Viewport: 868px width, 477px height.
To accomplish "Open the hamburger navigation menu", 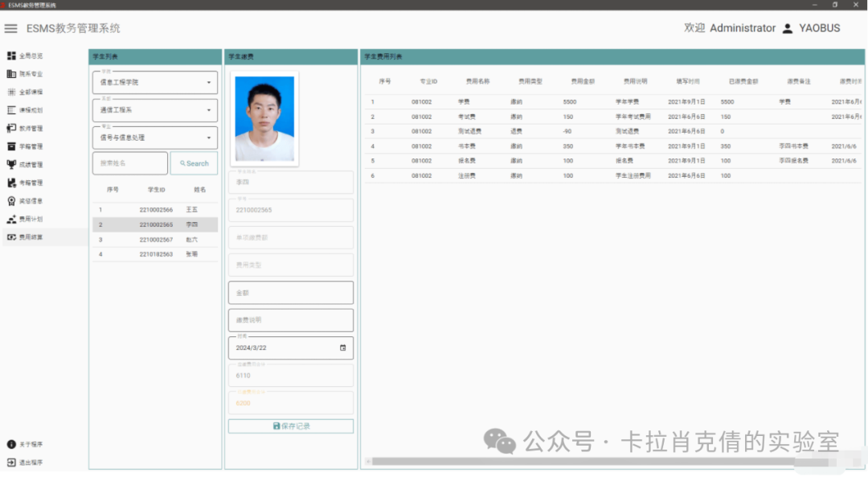I will 10,28.
